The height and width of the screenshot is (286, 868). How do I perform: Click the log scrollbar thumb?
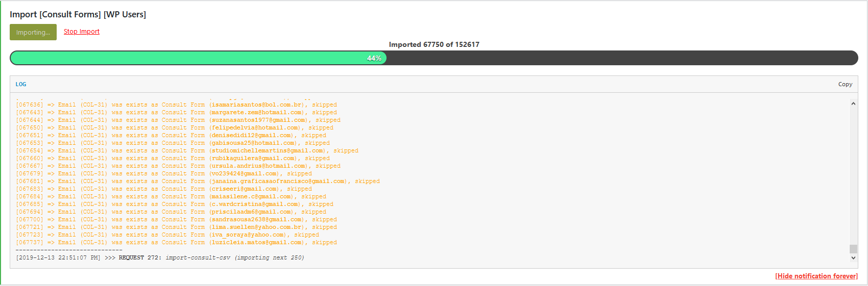point(853,249)
